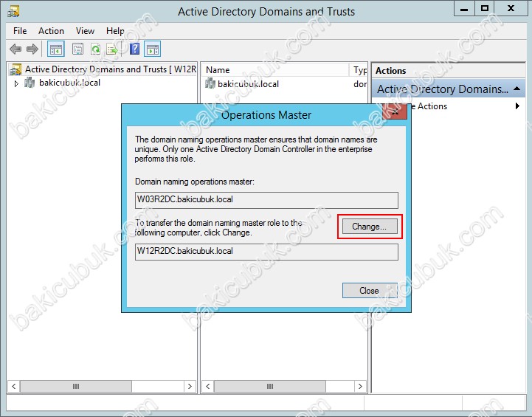Screen dimensions: 532x417
Task: Expand the More Actions submenu arrow
Action: pos(517,106)
